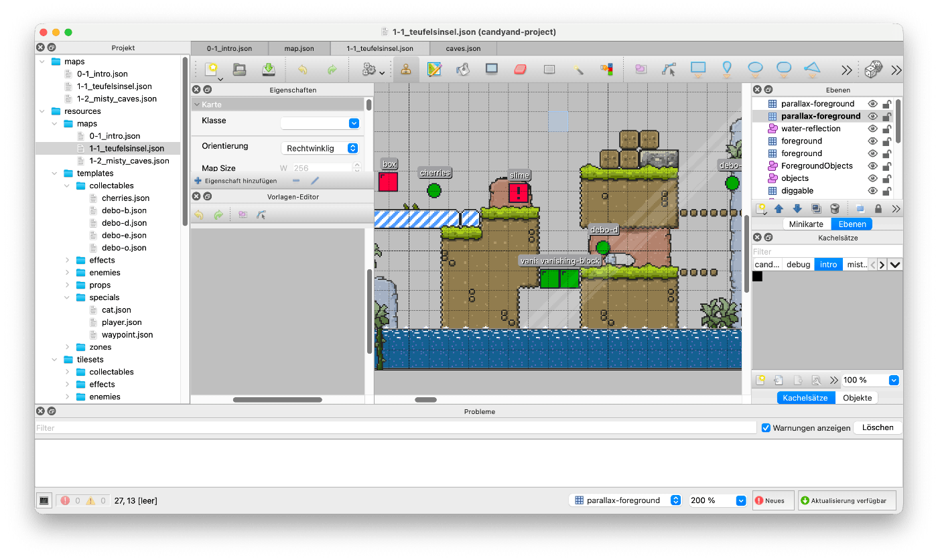Hide the selected bold parallax-foreground layer

coord(872,116)
